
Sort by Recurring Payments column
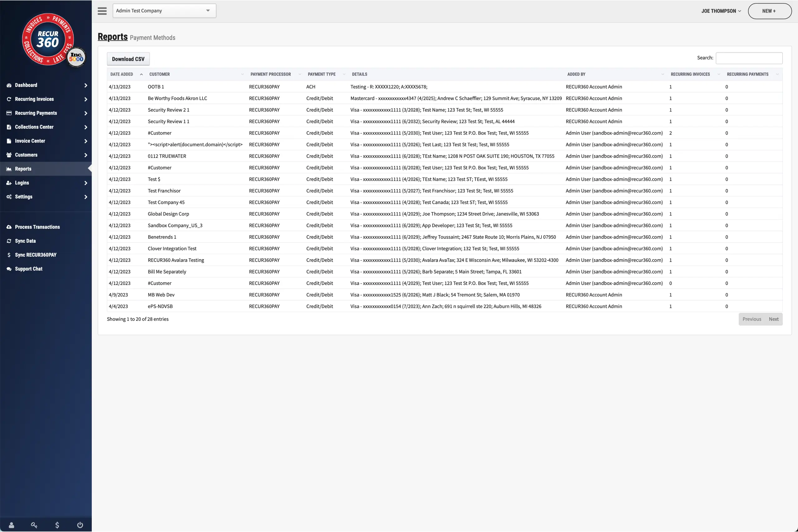tap(753, 74)
